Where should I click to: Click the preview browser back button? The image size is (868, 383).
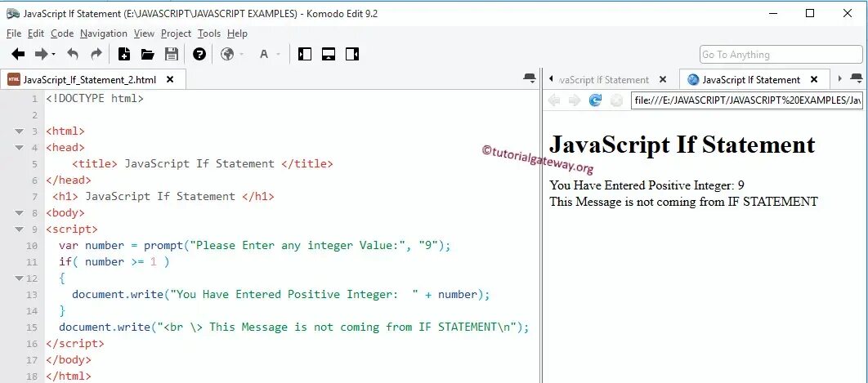(x=553, y=100)
